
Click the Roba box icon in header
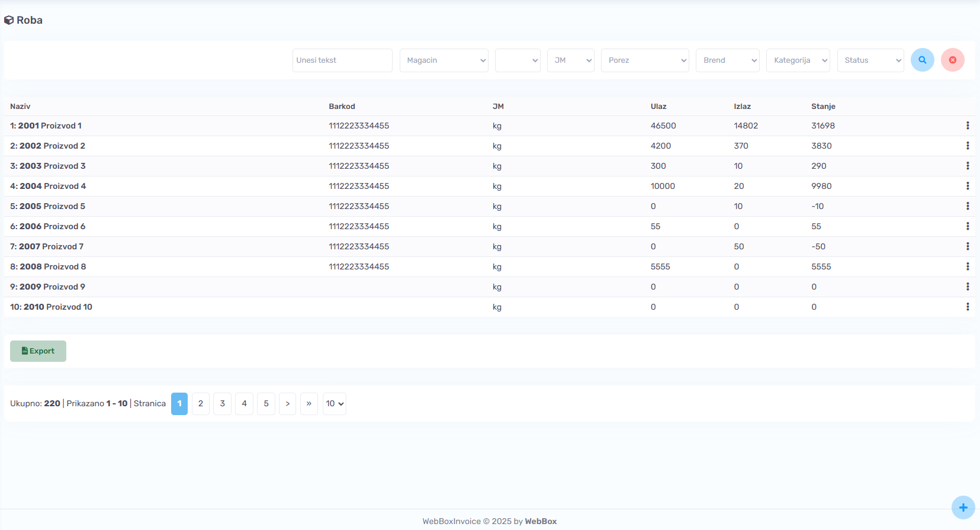[9, 20]
